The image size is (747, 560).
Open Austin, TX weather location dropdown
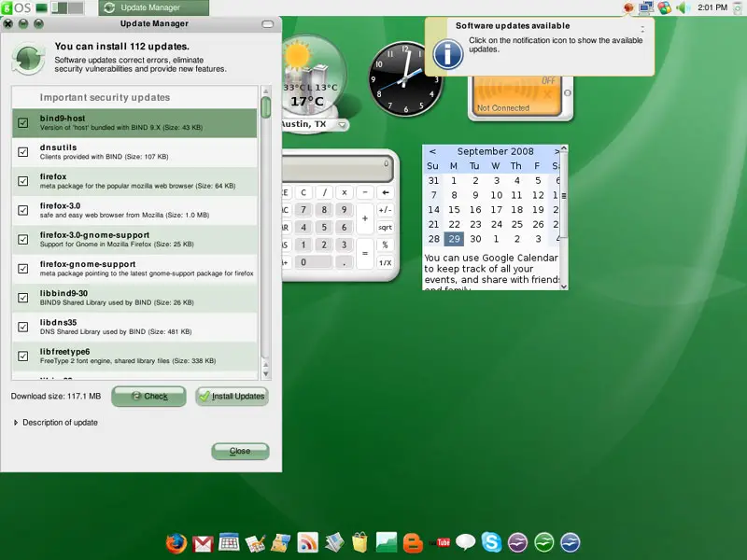click(x=342, y=125)
